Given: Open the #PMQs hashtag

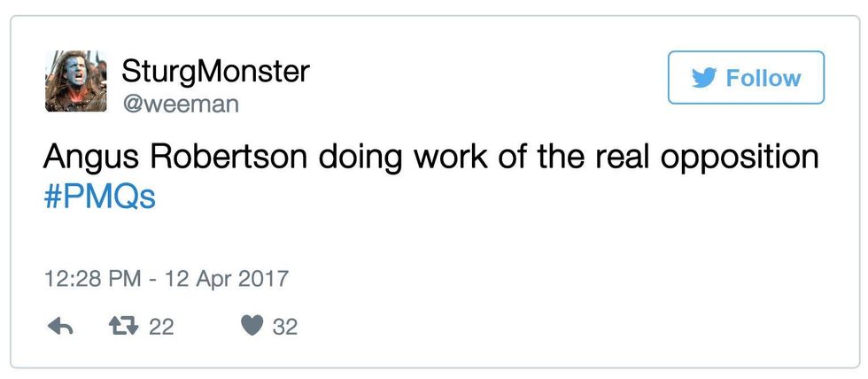Looking at the screenshot, I should 99,196.
